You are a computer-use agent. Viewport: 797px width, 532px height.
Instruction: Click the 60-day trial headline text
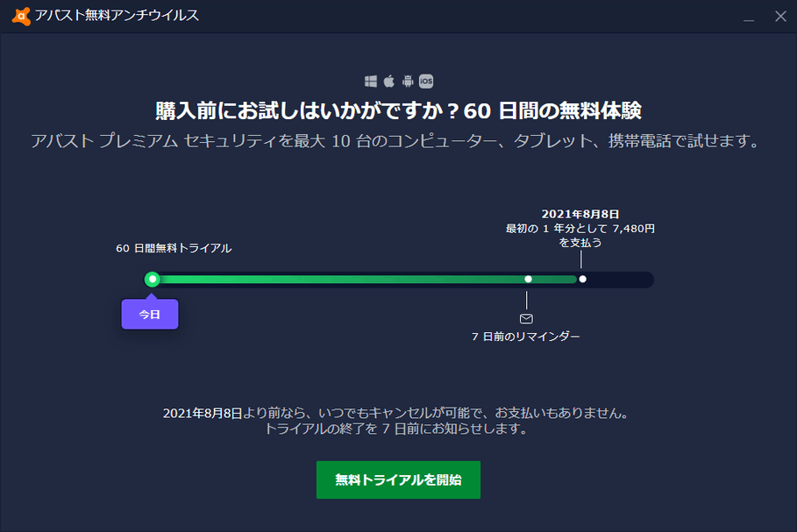tap(398, 110)
